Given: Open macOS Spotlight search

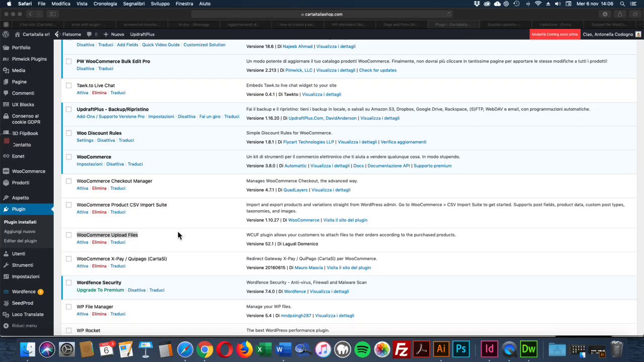Looking at the screenshot, I should pyautogui.click(x=622, y=4).
